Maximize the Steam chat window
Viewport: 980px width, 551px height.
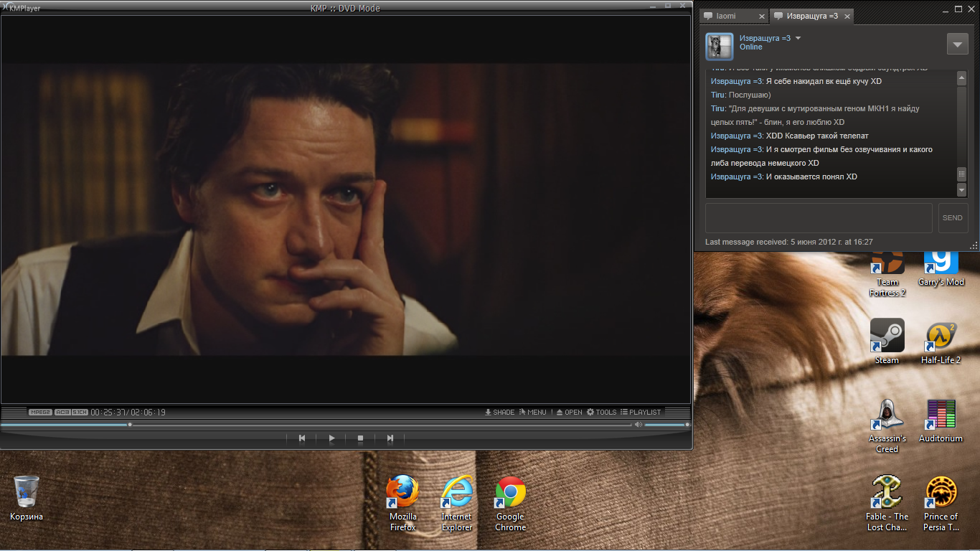click(x=958, y=9)
